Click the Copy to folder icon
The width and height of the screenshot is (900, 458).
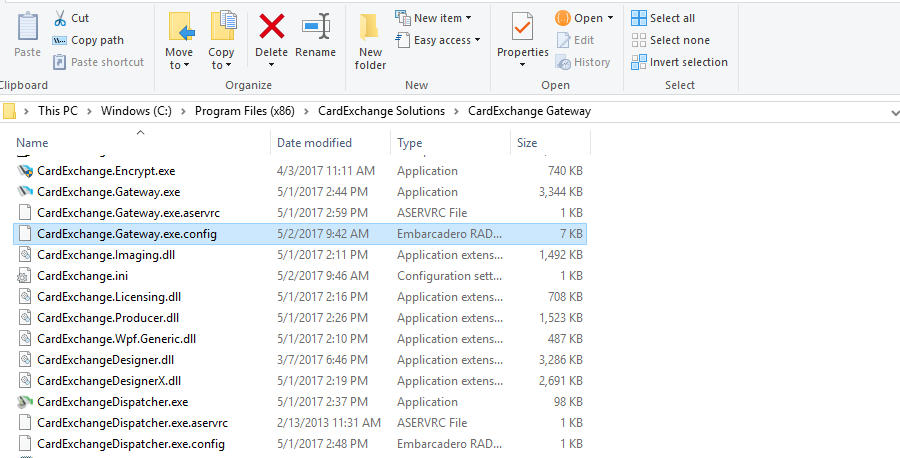[x=223, y=26]
